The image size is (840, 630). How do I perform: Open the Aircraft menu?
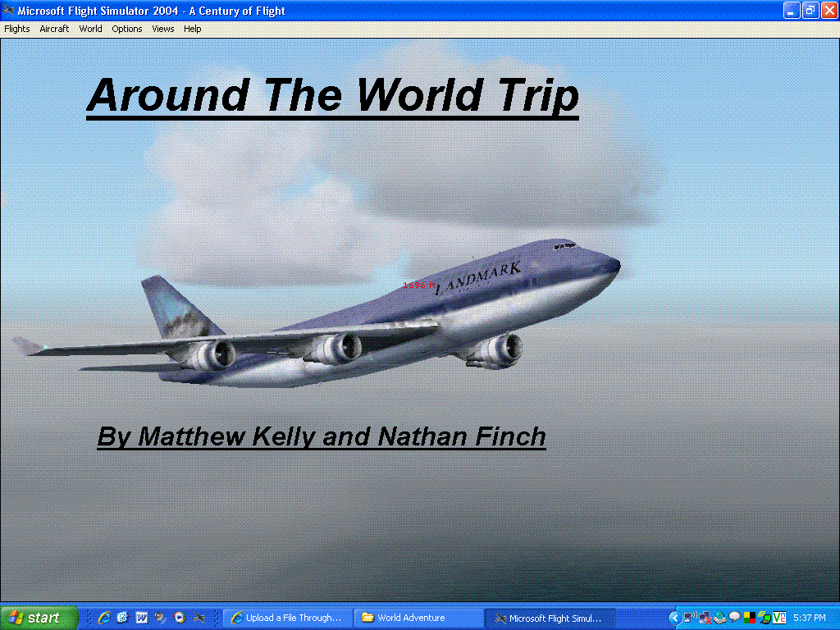[54, 29]
